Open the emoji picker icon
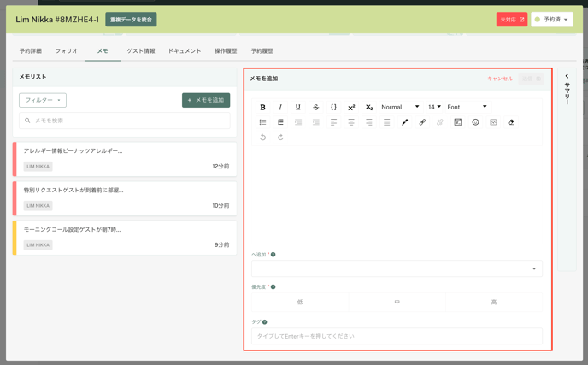Viewport: 588px width, 365px height. click(x=475, y=122)
